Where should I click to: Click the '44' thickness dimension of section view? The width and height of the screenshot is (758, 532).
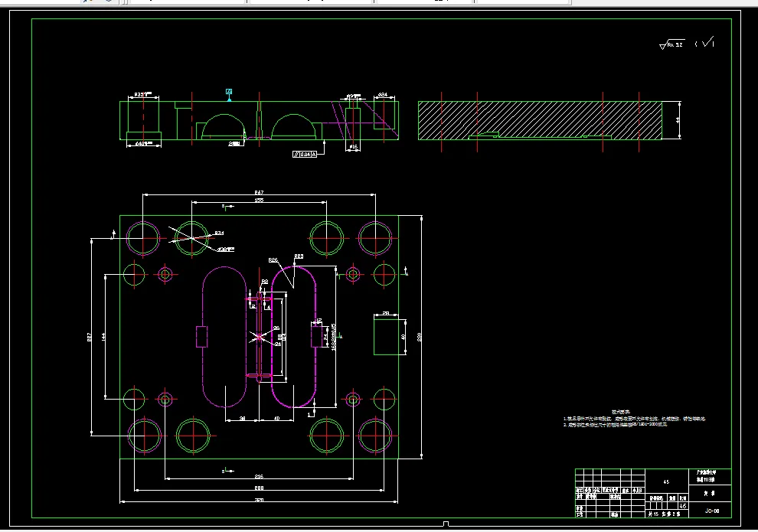coord(678,120)
